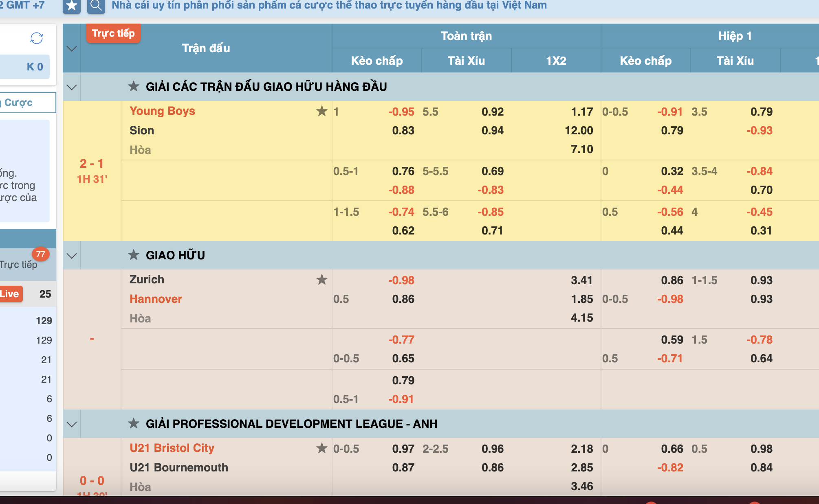Viewport: 819px width, 504px height.
Task: Star the GIAO HỮU league header
Action: tap(134, 255)
